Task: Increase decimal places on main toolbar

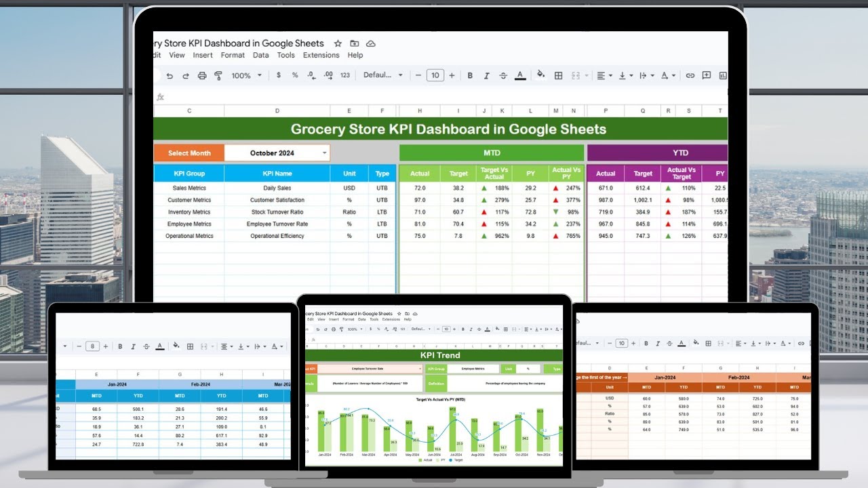Action: point(328,75)
